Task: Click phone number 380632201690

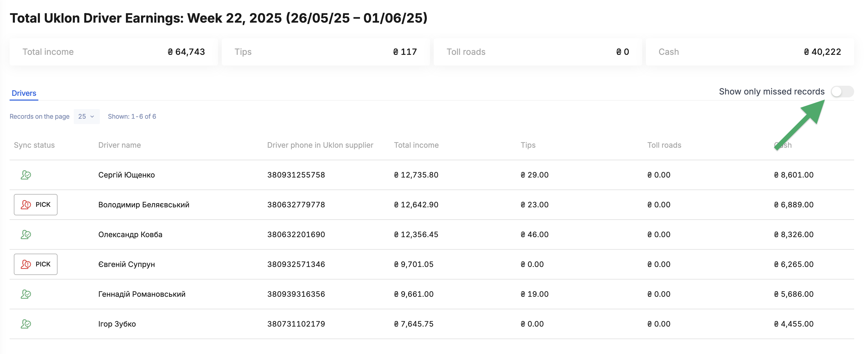Action: 296,234
